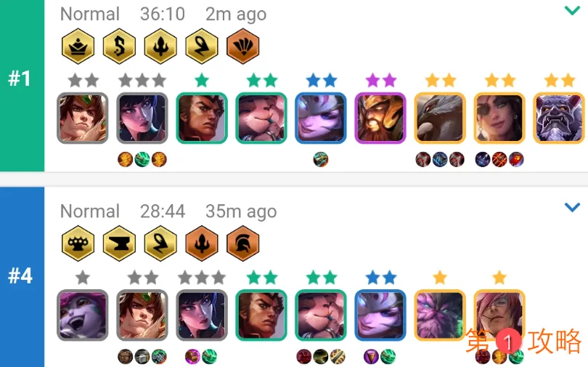Viewport: 588px width, 367px height.
Task: Click the 35m ago timestamp text
Action: point(241,211)
